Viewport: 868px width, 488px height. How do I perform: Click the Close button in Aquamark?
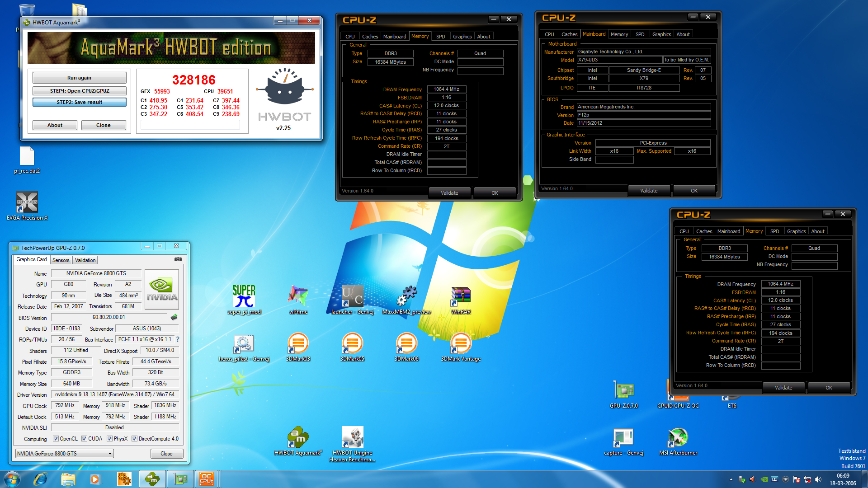tap(104, 125)
